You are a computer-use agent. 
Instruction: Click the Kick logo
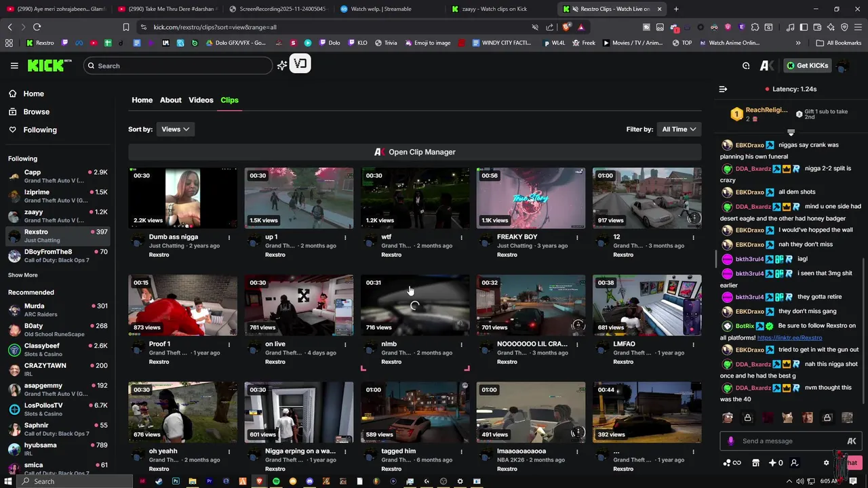coord(50,65)
